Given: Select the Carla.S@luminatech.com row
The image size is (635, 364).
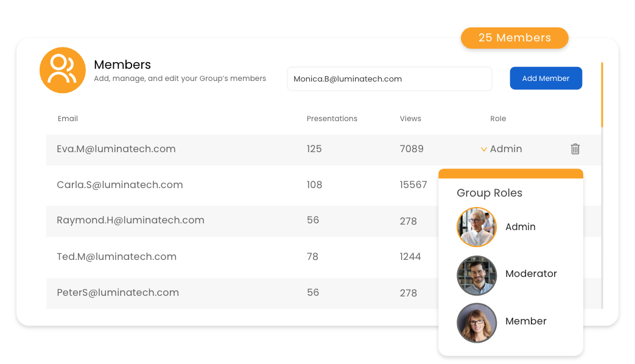Looking at the screenshot, I should click(x=242, y=185).
